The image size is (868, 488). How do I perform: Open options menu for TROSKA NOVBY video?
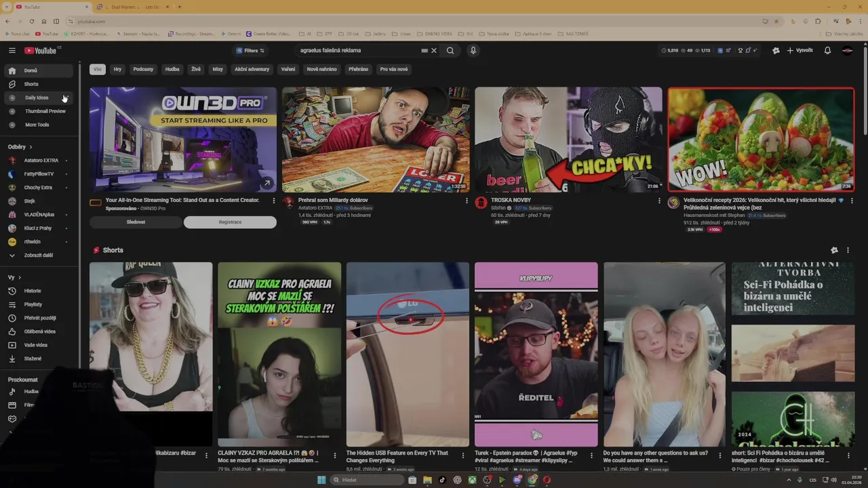[x=659, y=201]
